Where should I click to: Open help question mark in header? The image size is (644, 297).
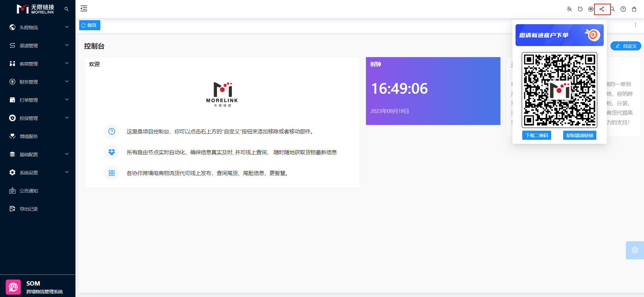coord(623,9)
